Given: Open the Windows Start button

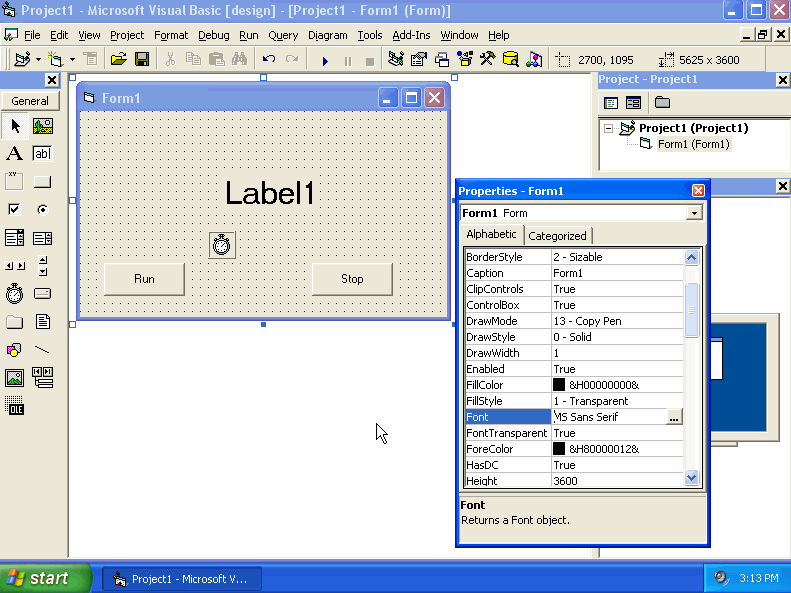Looking at the screenshot, I should (x=45, y=578).
